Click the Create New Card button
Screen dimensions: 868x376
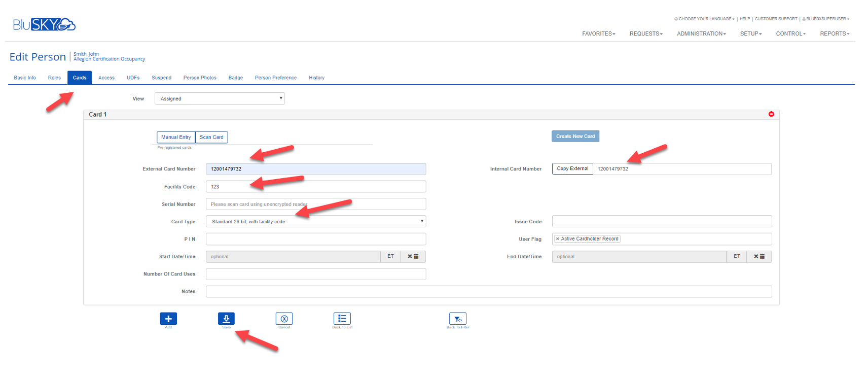(x=575, y=136)
